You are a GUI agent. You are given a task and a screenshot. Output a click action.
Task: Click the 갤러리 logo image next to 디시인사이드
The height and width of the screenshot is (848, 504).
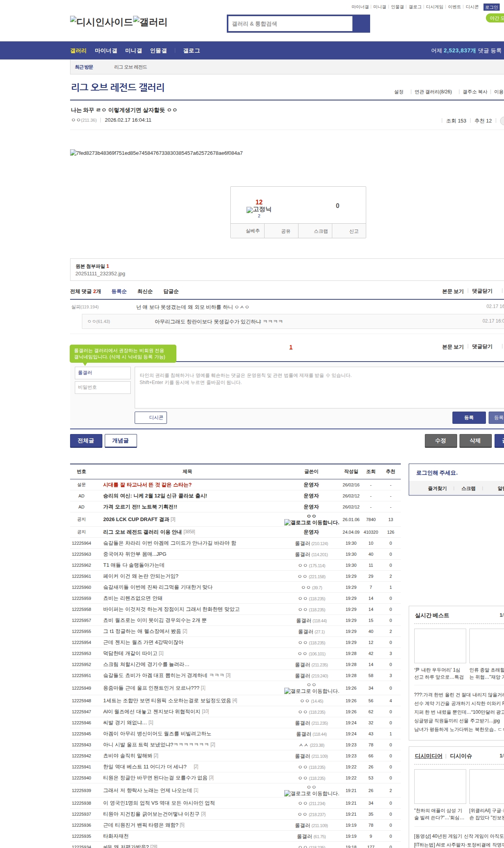coord(150,22)
